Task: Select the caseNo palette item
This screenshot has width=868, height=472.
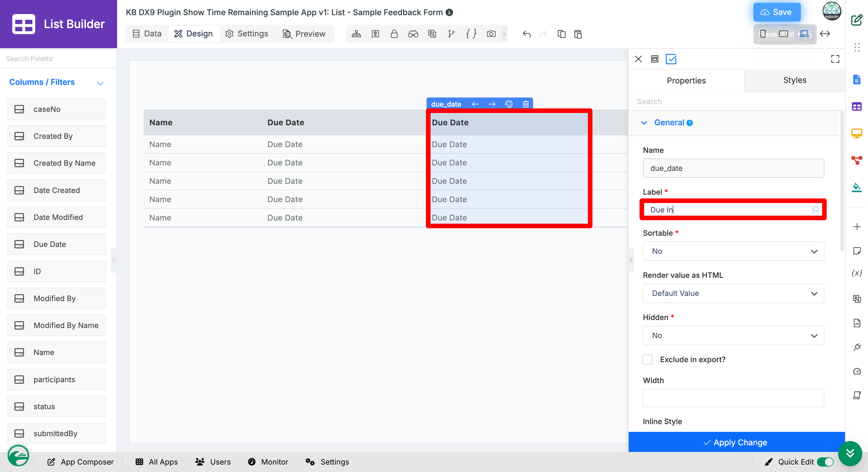Action: pyautogui.click(x=57, y=109)
